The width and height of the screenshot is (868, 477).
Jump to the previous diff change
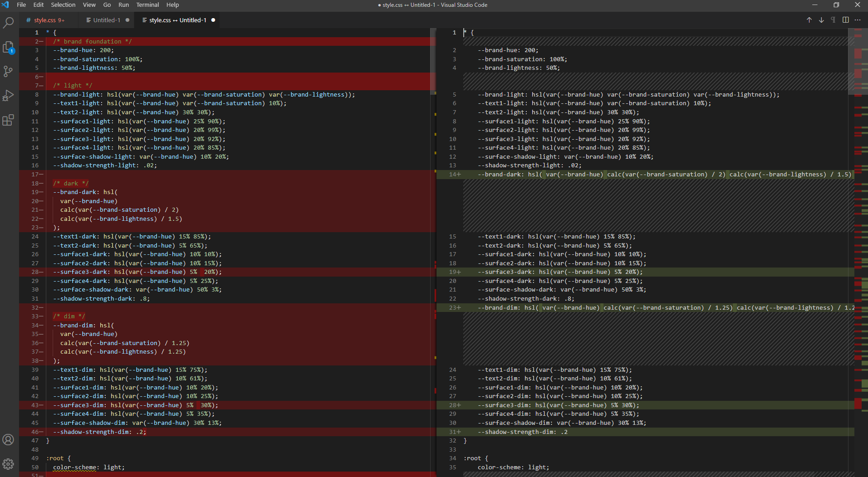click(x=809, y=20)
